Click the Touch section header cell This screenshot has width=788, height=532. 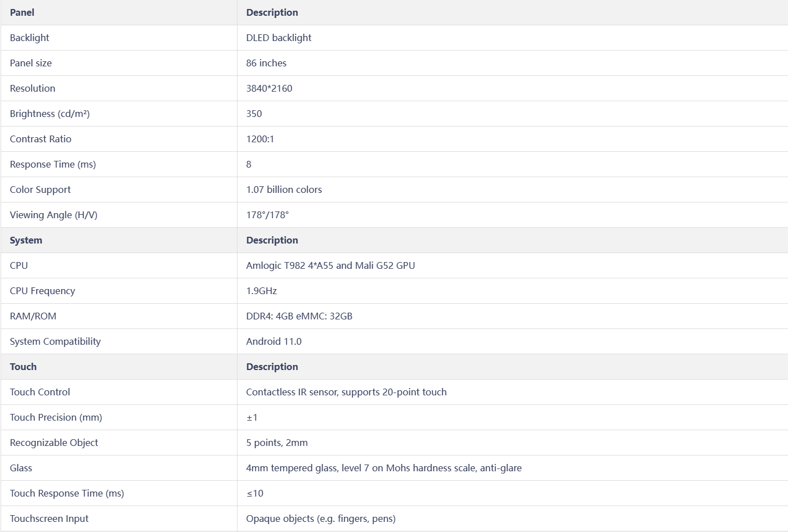click(x=119, y=367)
